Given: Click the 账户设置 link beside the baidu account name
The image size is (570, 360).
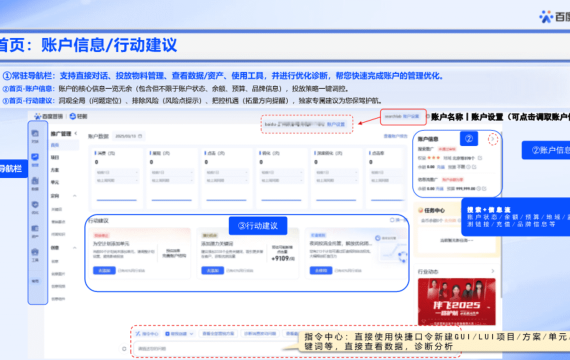Looking at the screenshot, I should 336,124.
